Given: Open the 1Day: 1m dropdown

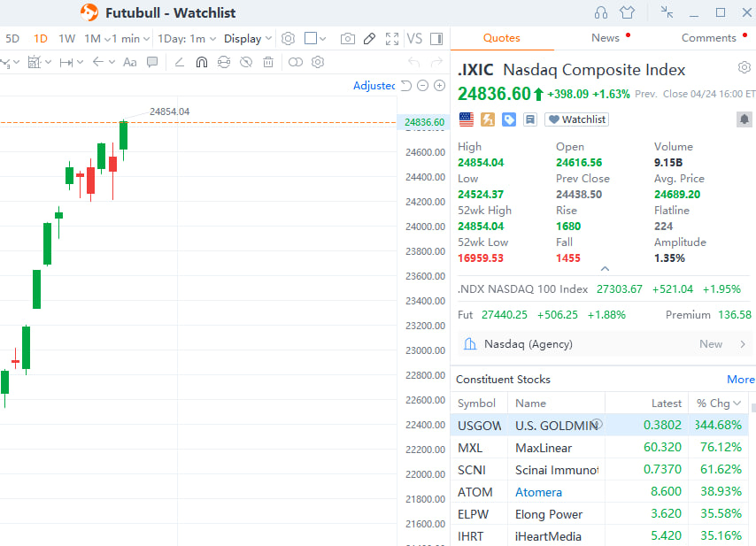Looking at the screenshot, I should coord(187,39).
